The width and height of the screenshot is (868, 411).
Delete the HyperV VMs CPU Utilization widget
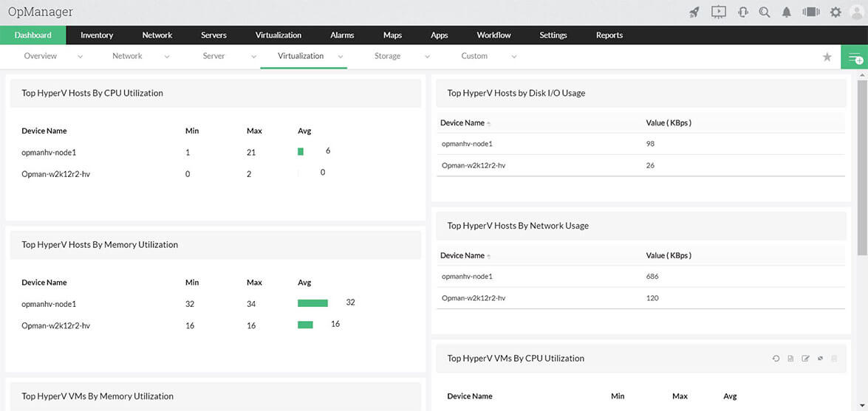point(835,359)
